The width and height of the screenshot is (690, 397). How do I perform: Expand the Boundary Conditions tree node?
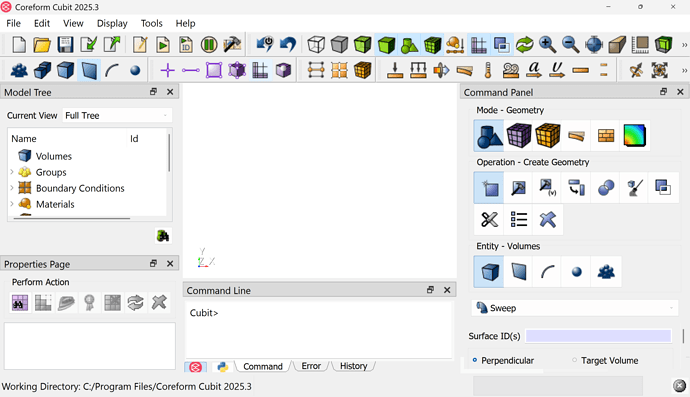click(12, 188)
